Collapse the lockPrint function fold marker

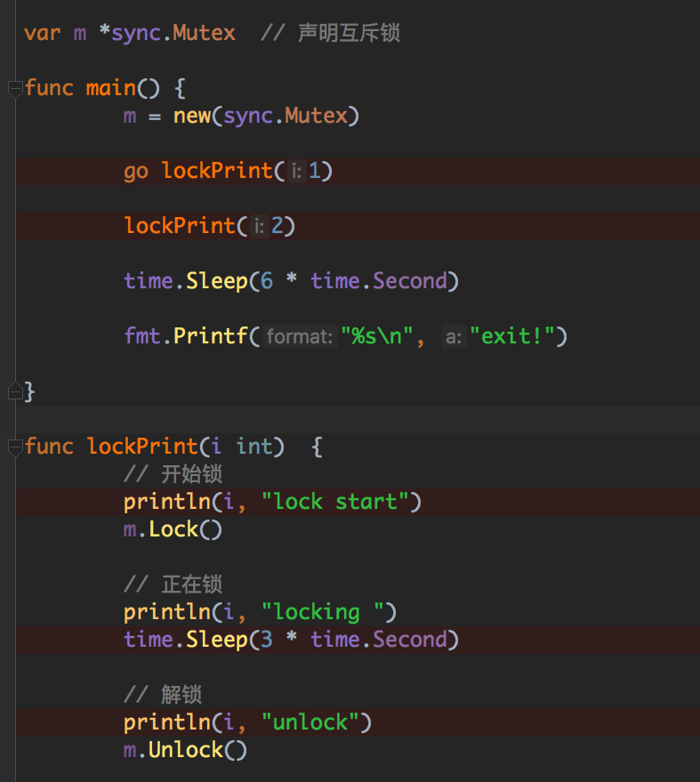pyautogui.click(x=15, y=447)
